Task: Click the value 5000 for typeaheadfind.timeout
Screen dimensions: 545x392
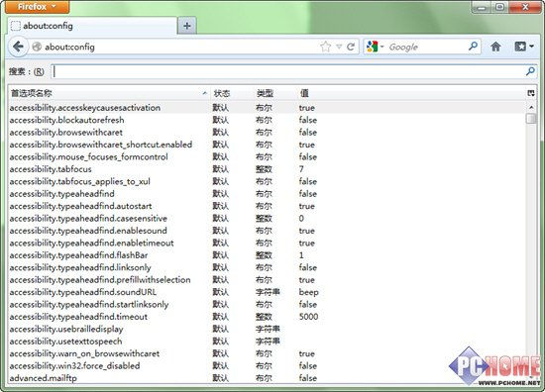Action: pyautogui.click(x=308, y=317)
